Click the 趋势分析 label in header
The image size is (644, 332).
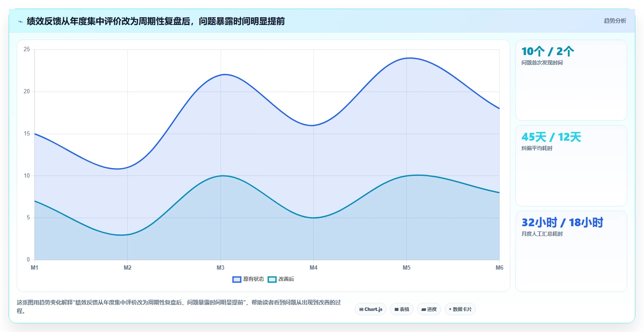tap(615, 21)
